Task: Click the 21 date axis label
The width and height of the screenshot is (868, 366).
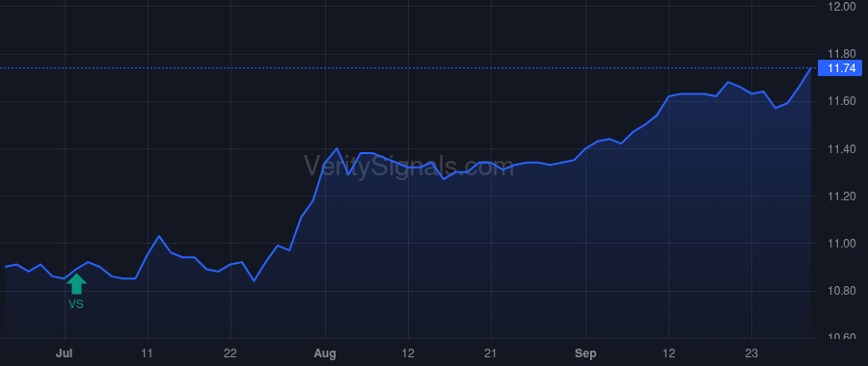Action: tap(491, 353)
